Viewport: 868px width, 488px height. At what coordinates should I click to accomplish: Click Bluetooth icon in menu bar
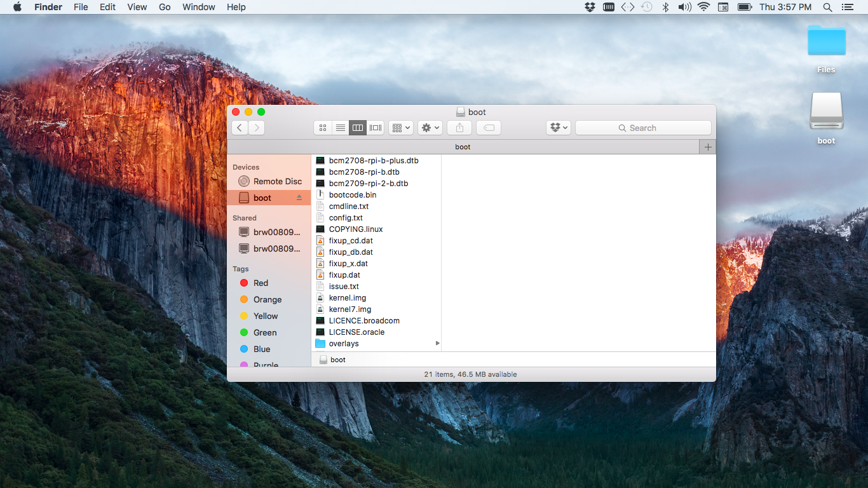pos(665,7)
